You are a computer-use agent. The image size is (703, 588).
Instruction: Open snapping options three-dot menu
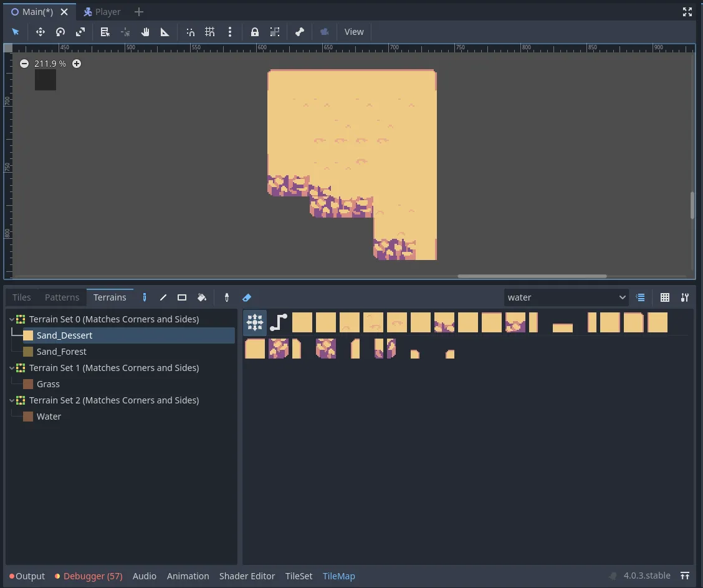click(230, 32)
